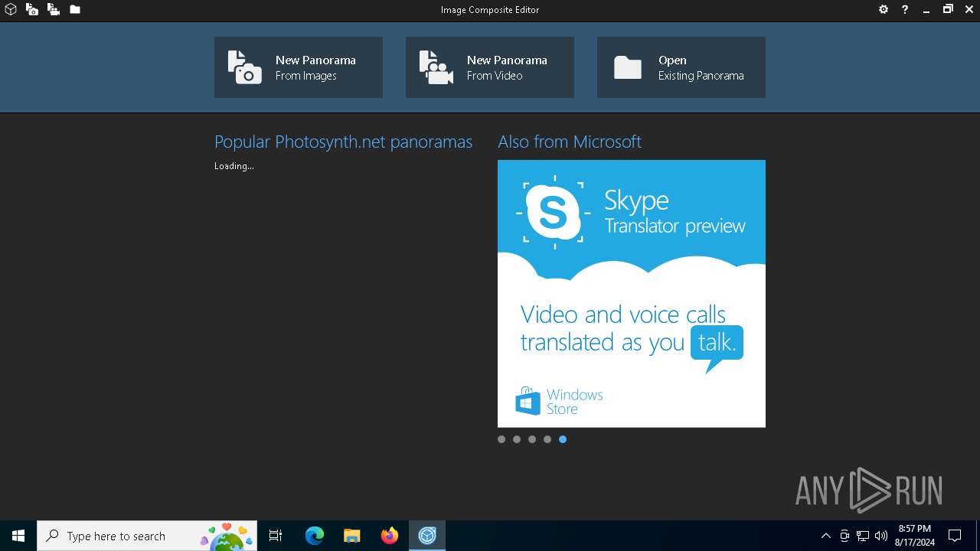Select the second carousel dot
This screenshot has width=980, height=551.
tap(517, 439)
